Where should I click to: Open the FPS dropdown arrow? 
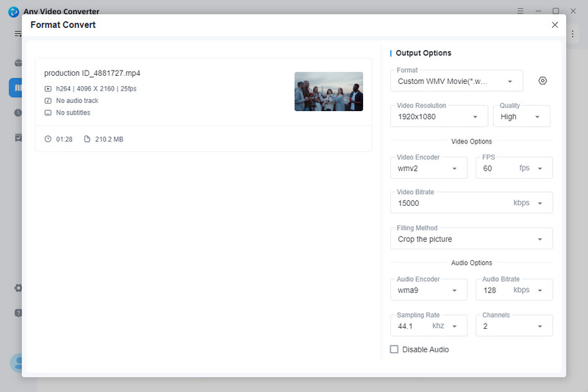point(540,168)
